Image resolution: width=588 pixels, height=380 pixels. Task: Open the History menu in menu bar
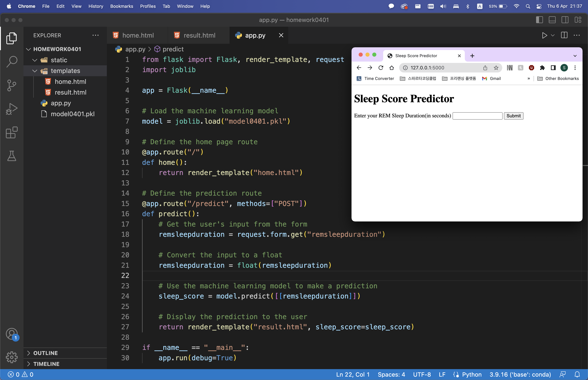click(x=96, y=6)
